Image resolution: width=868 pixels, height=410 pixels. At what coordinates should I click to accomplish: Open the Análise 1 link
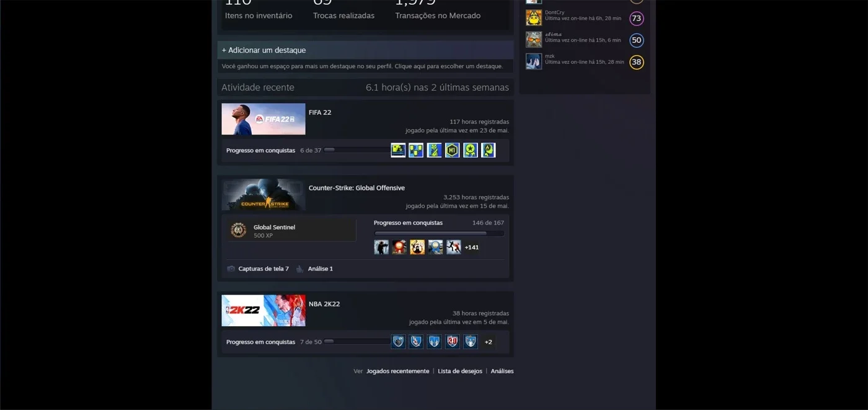click(321, 269)
